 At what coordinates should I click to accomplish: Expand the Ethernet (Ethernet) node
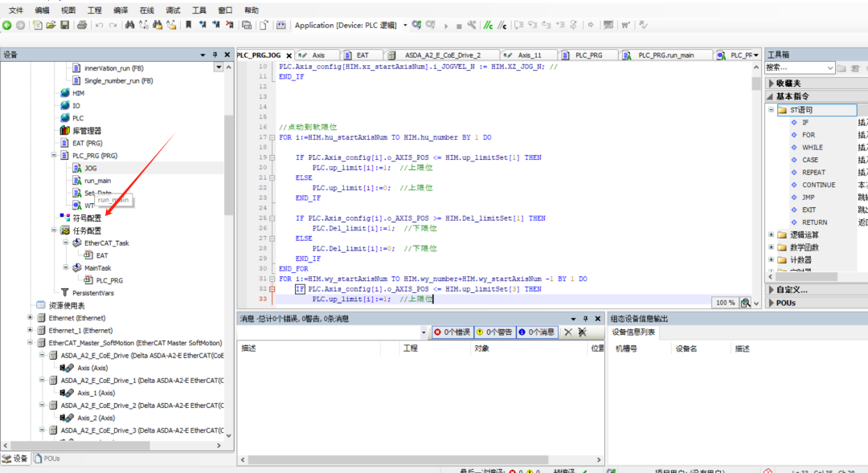tap(30, 317)
